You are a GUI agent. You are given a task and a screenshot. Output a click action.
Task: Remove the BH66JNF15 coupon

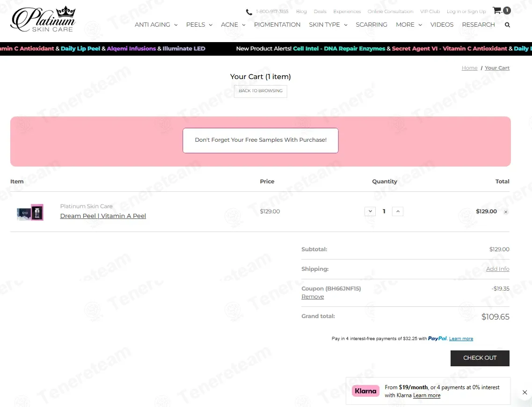point(313,297)
